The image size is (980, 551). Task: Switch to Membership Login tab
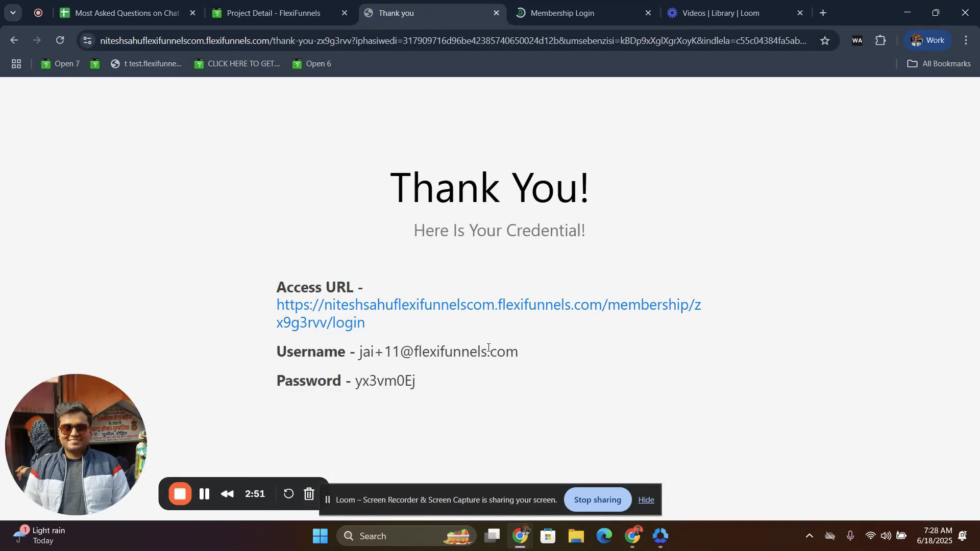562,13
